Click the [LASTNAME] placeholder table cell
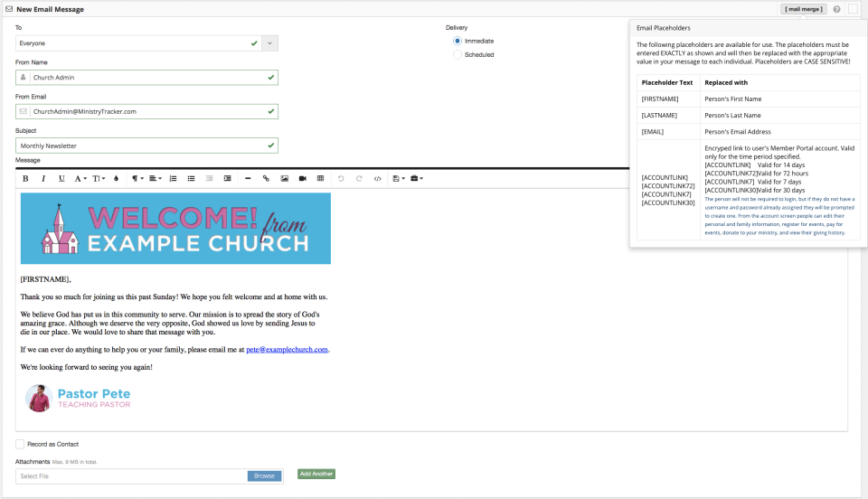 coord(668,116)
